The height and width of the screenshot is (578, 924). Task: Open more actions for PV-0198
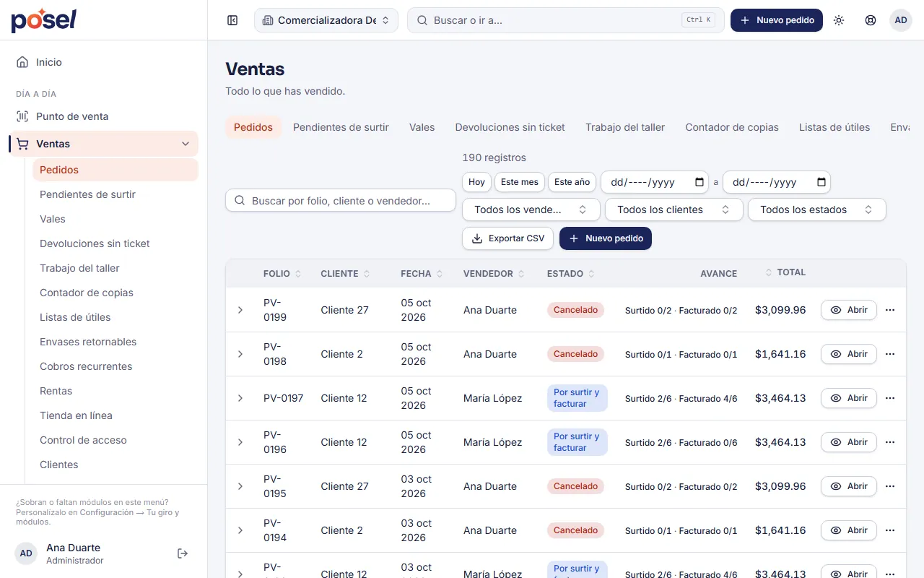tap(890, 354)
